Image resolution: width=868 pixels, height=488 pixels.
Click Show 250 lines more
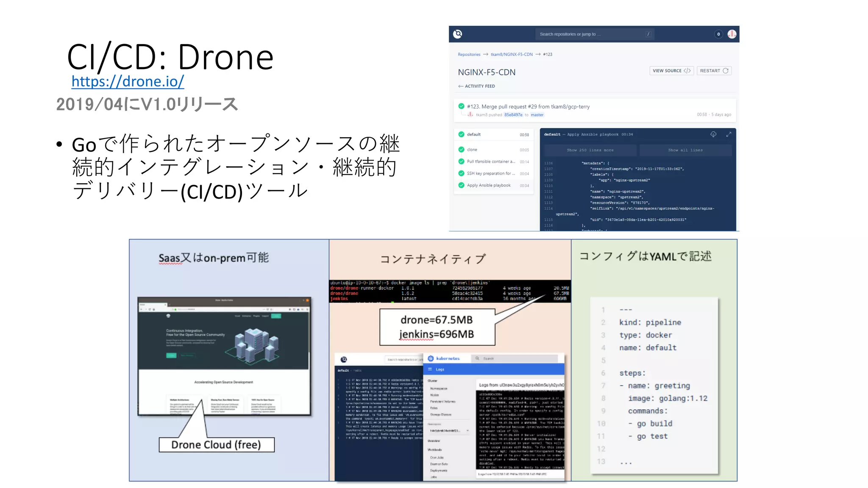coord(590,150)
